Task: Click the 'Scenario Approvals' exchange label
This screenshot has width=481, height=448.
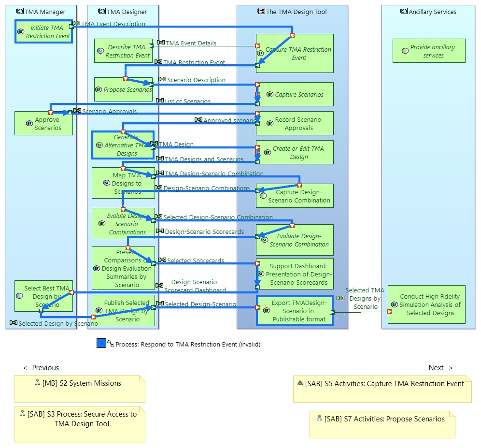Action: pyautogui.click(x=109, y=111)
